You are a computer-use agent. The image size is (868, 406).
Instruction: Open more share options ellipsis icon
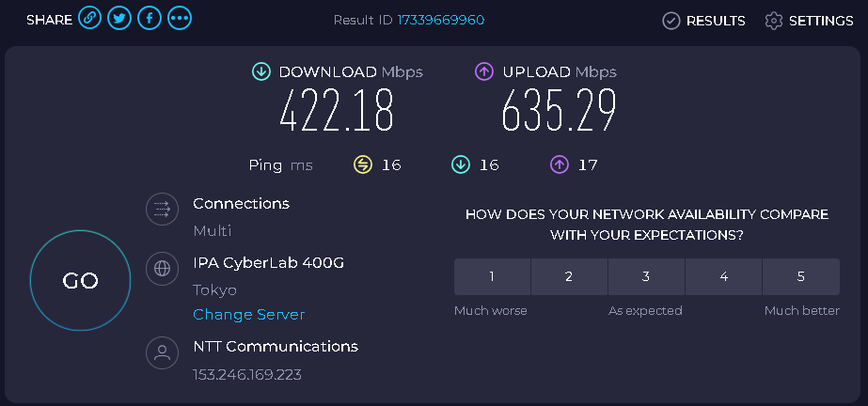pos(180,18)
